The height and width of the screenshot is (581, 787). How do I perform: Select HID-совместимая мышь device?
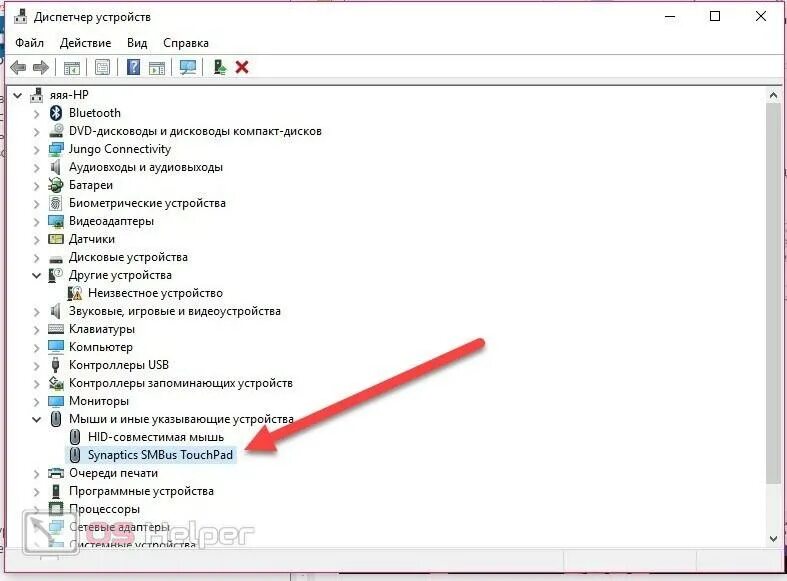156,437
